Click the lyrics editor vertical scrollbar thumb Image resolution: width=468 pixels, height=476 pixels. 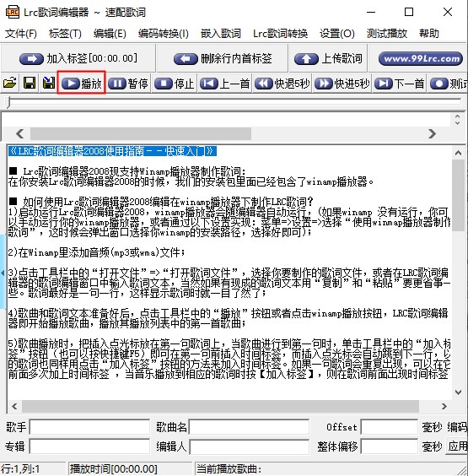[x=458, y=196]
